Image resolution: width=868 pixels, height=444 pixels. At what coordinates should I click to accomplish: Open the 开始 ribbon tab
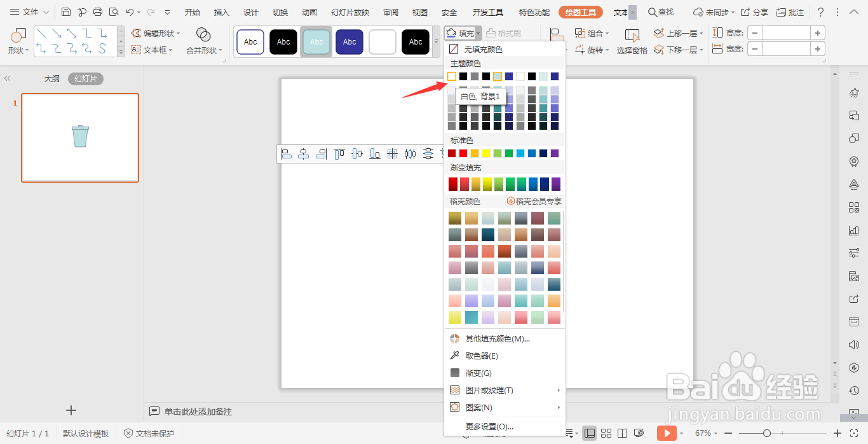click(193, 12)
